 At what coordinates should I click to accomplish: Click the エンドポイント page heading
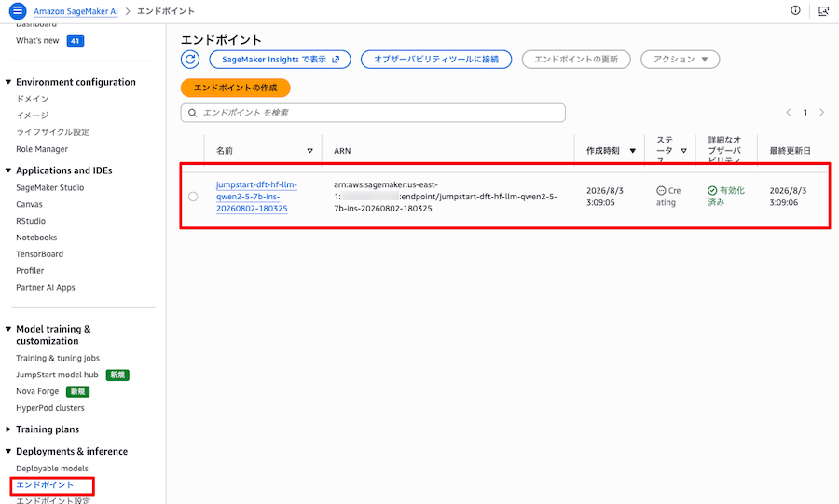[221, 40]
